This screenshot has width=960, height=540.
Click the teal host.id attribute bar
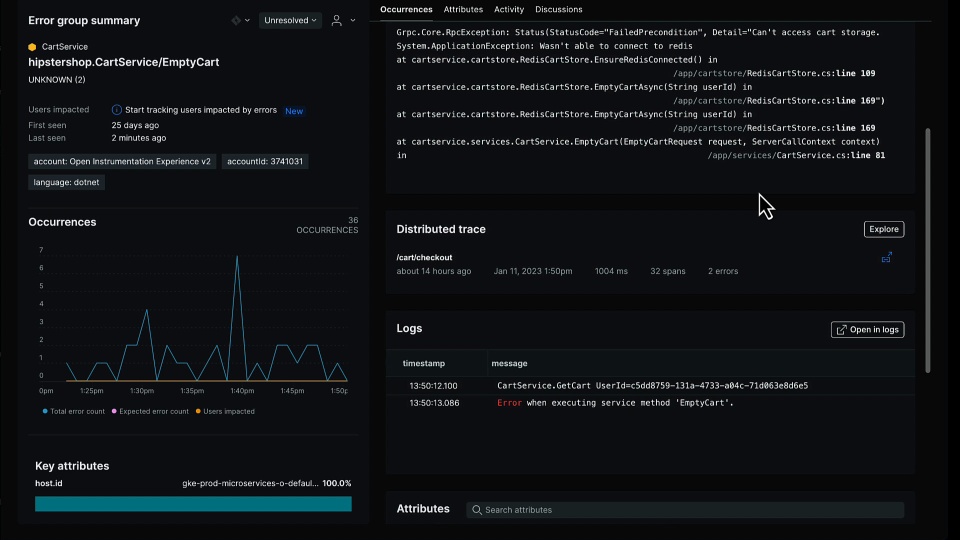[193, 504]
